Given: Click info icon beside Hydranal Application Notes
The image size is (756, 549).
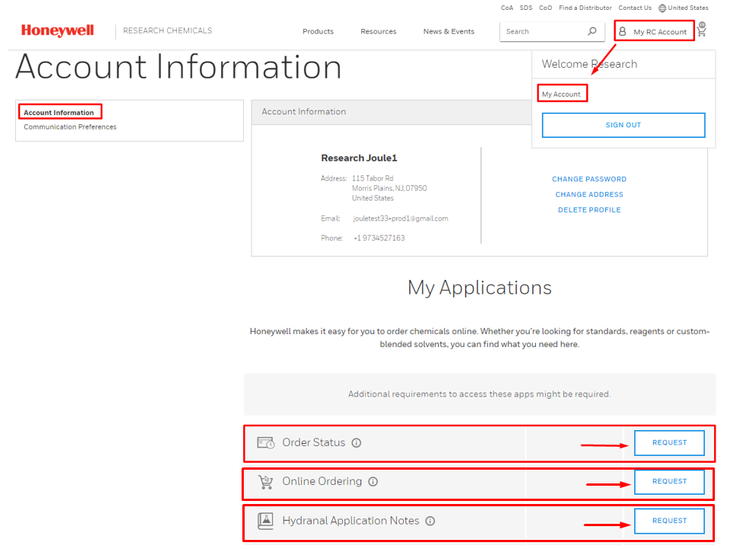Looking at the screenshot, I should 430,522.
